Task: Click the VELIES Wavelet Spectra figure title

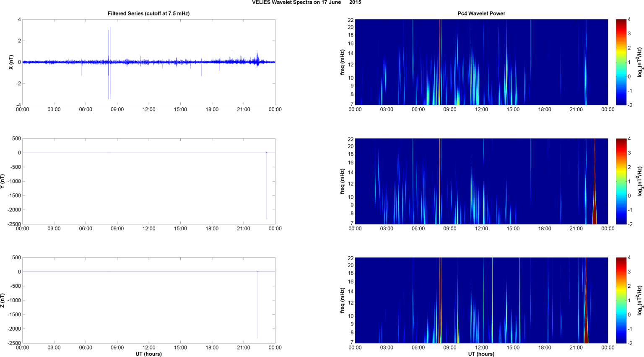Action: (x=306, y=3)
